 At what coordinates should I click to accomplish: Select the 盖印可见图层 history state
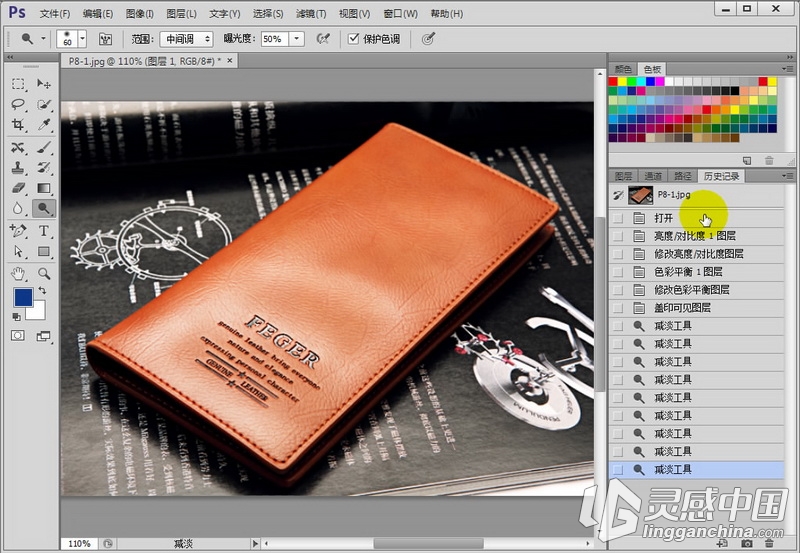coord(696,308)
